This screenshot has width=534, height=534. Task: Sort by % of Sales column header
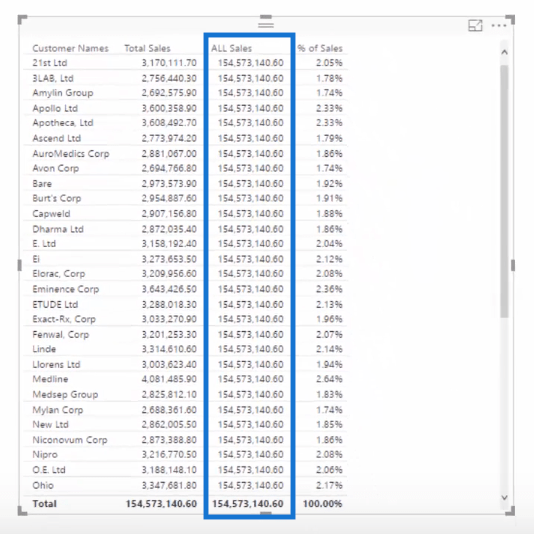pyautogui.click(x=319, y=48)
